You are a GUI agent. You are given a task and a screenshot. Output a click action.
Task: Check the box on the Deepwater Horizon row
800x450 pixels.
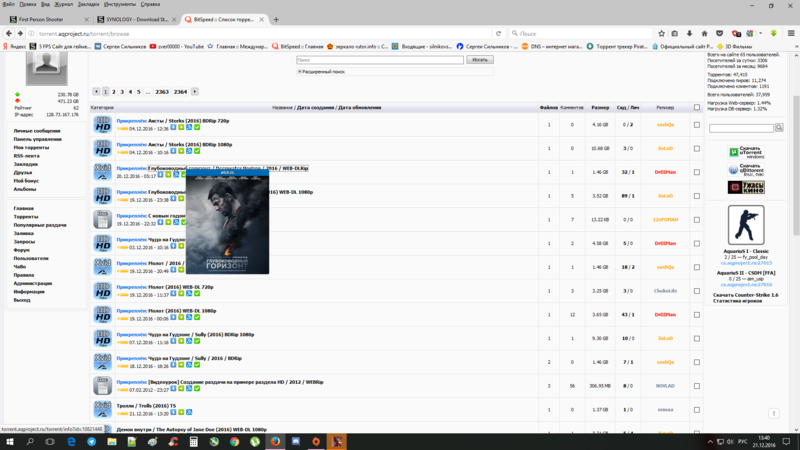(x=697, y=171)
